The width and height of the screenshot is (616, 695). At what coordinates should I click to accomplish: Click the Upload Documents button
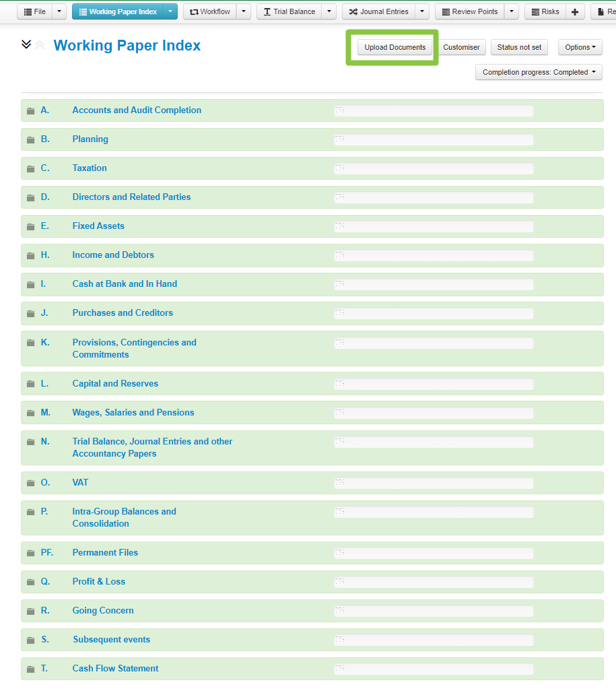click(x=395, y=47)
